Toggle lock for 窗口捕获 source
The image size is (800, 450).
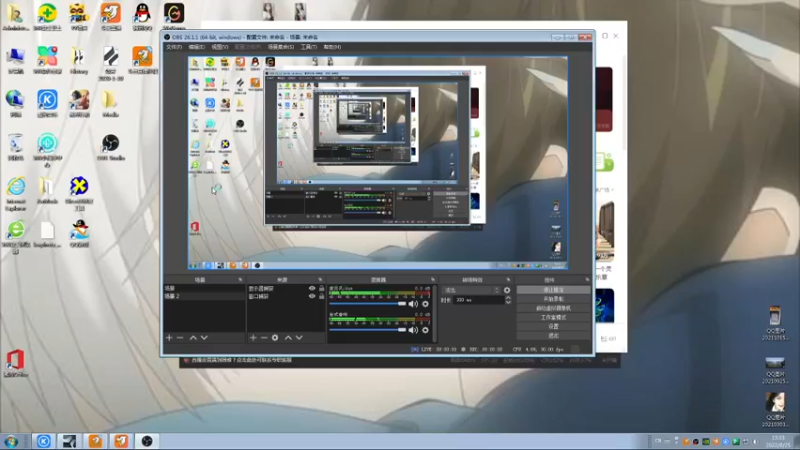(x=321, y=296)
